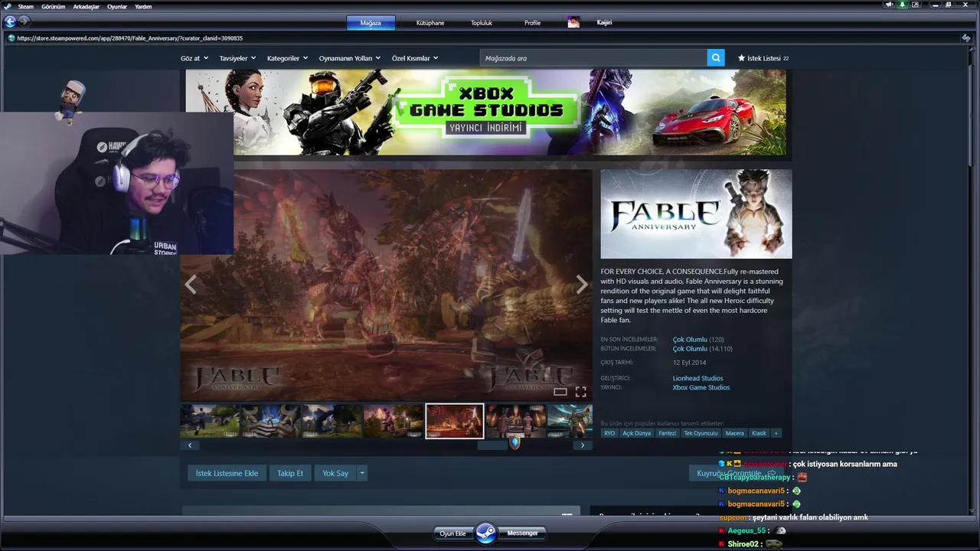Click the user avatar beside Kaijiri

pos(573,22)
